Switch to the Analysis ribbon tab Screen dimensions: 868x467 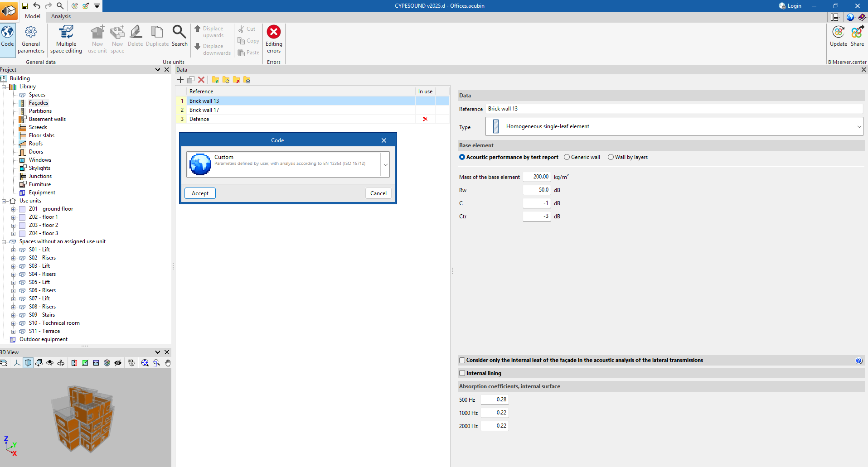point(61,16)
